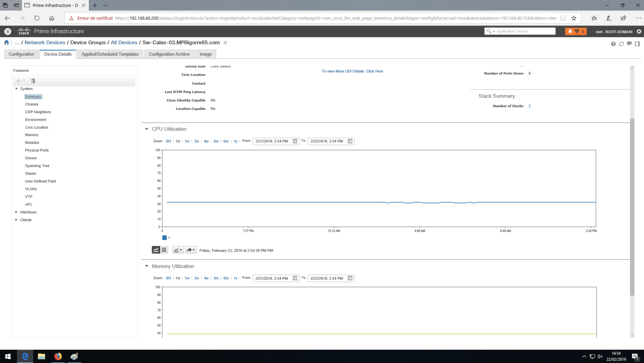Open browser tab list chevron

[x=106, y=5]
